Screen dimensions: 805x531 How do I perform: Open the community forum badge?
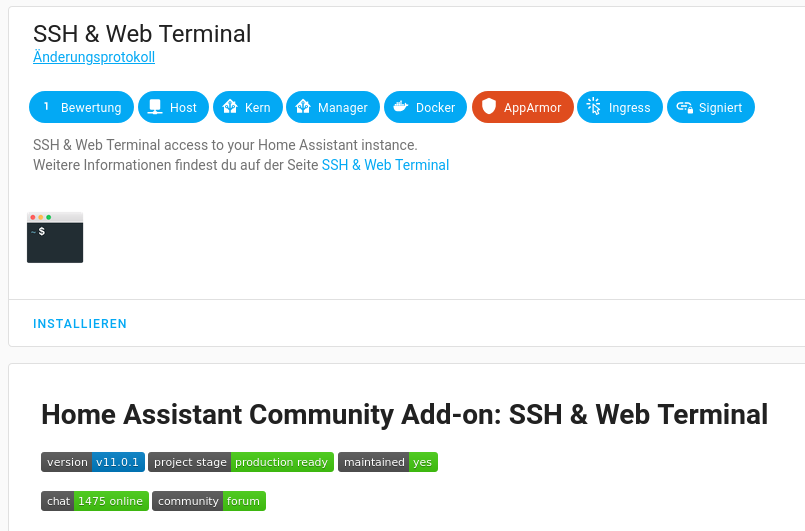[x=209, y=501]
